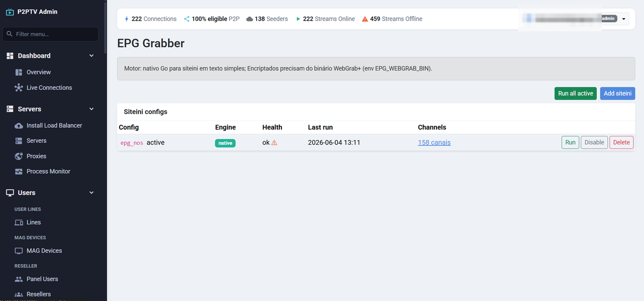The width and height of the screenshot is (644, 301).
Task: Click the Health column header
Action: tap(272, 127)
